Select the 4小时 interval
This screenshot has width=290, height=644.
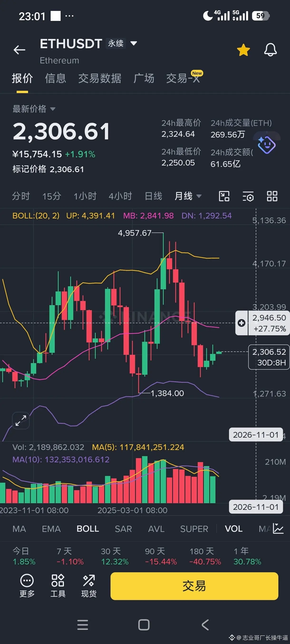coord(120,196)
